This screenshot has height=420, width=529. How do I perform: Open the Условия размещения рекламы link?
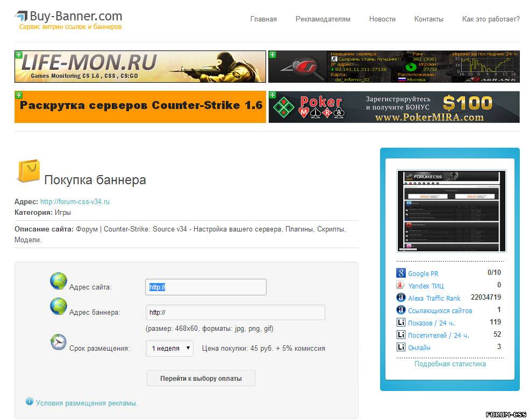coord(87,403)
